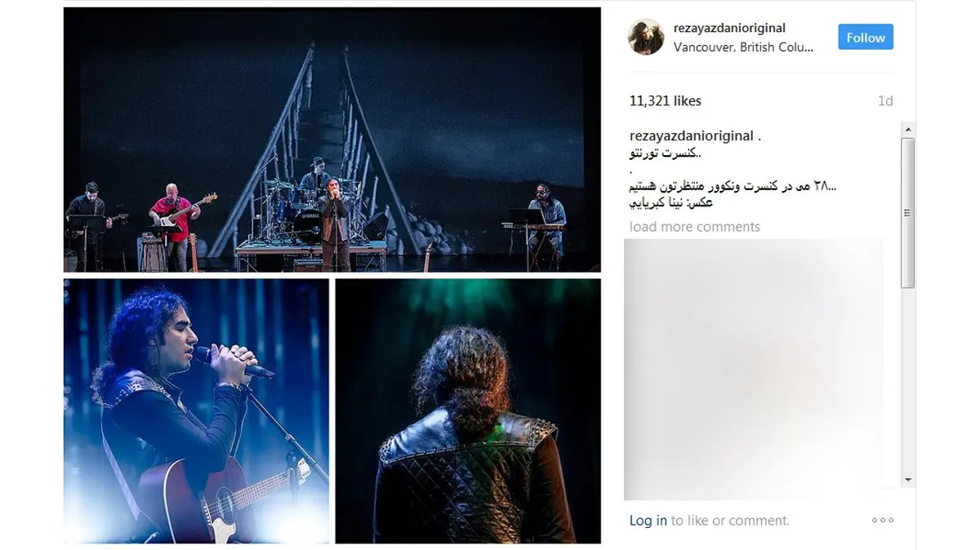View the 11,321 likes count

pyautogui.click(x=666, y=101)
